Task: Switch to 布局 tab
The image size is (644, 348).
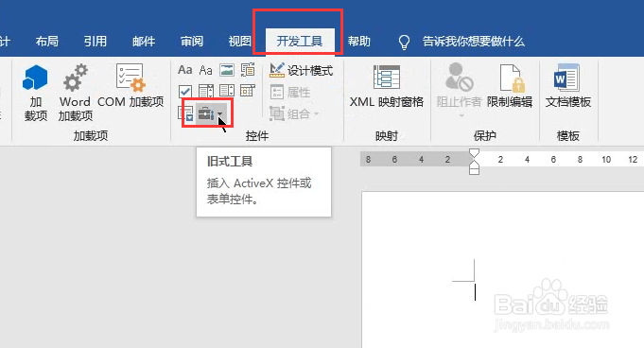Action: [x=47, y=41]
